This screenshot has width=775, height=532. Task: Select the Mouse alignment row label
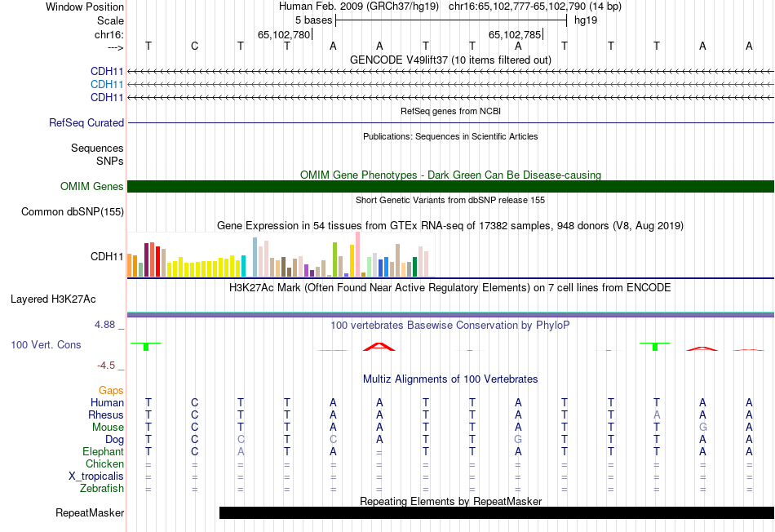108,428
